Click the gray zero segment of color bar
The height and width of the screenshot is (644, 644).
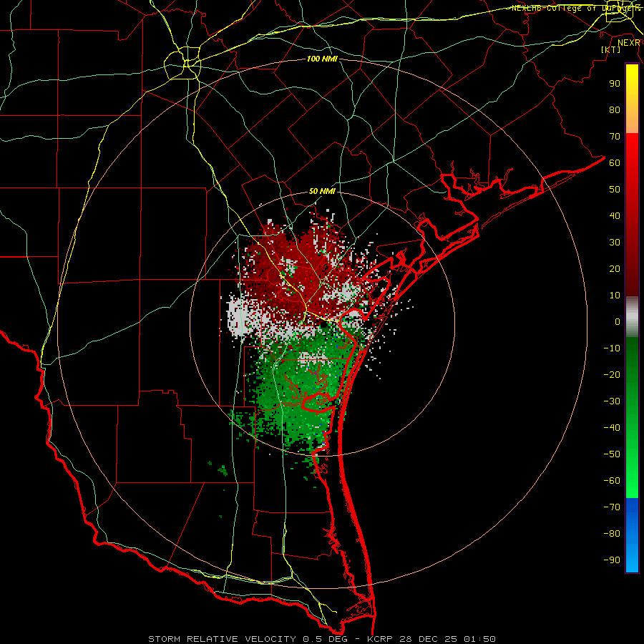point(632,317)
